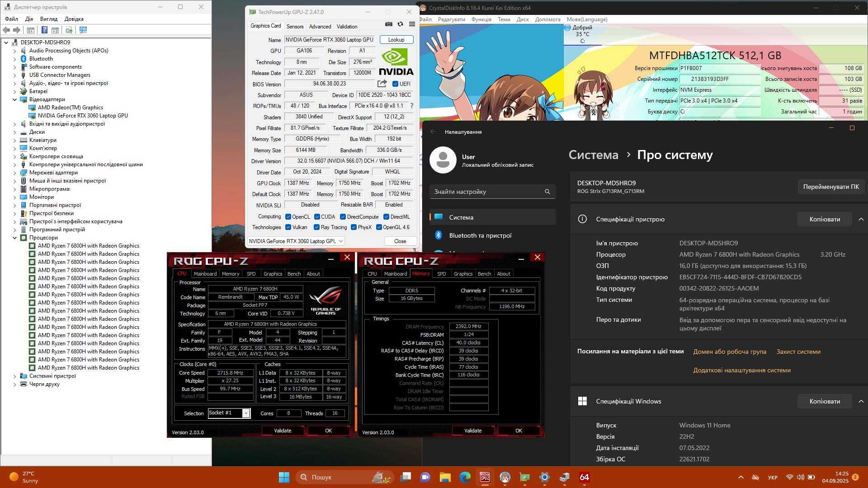The height and width of the screenshot is (488, 868).
Task: Open the Socket #1 selection dropdown
Action: [x=229, y=413]
